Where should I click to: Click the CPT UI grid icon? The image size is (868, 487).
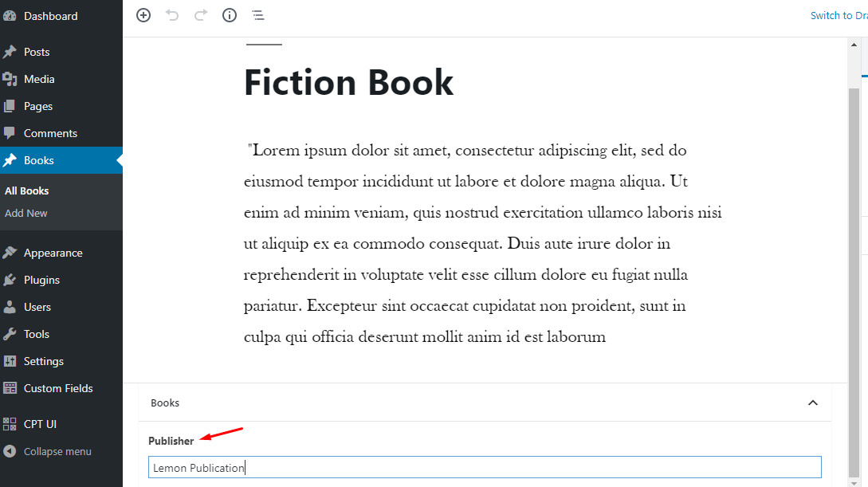pyautogui.click(x=10, y=424)
